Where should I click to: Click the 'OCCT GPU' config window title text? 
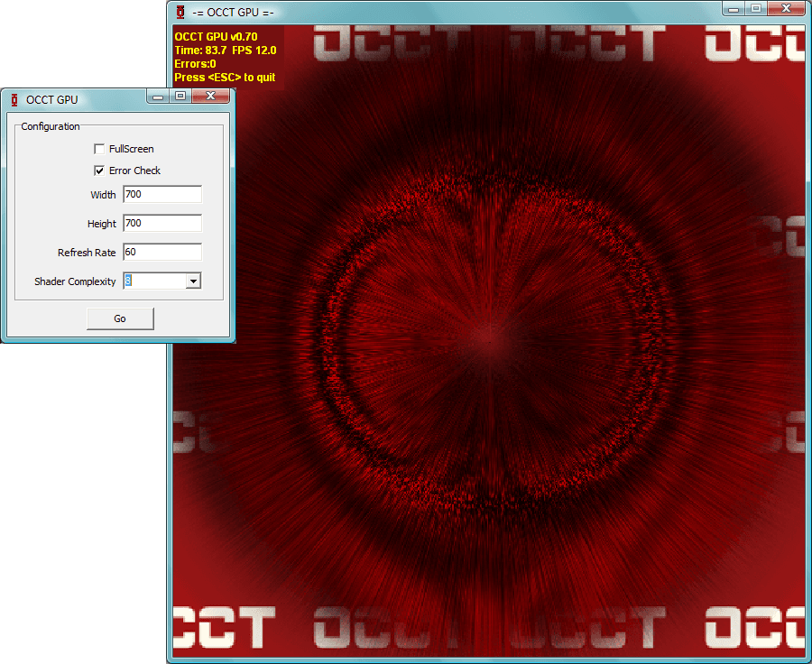[51, 100]
